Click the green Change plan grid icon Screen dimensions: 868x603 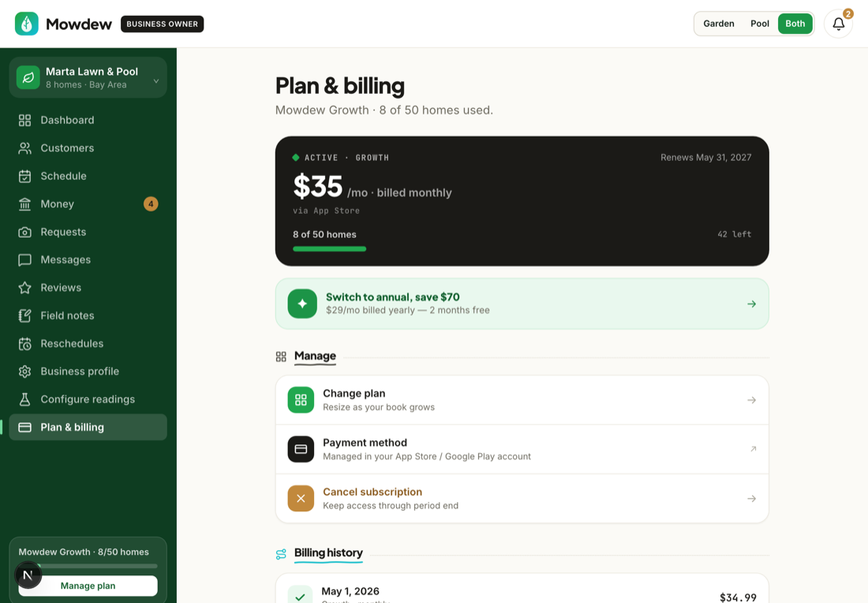coord(301,400)
